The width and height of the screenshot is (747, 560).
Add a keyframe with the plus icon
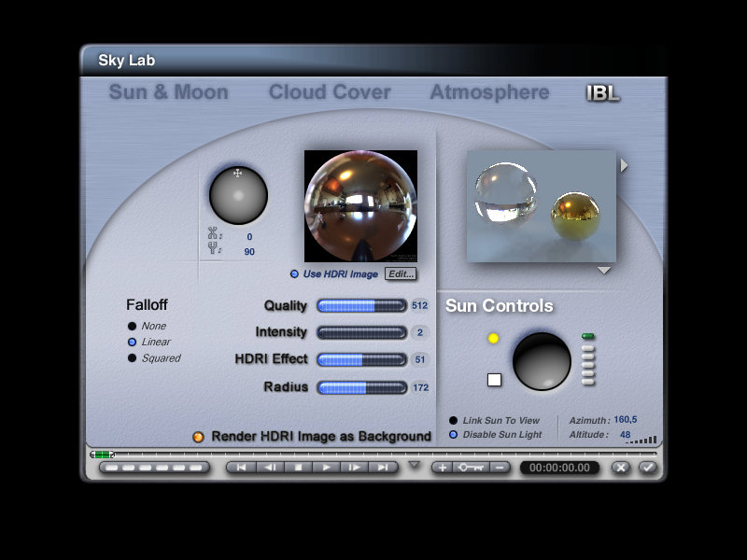point(442,468)
